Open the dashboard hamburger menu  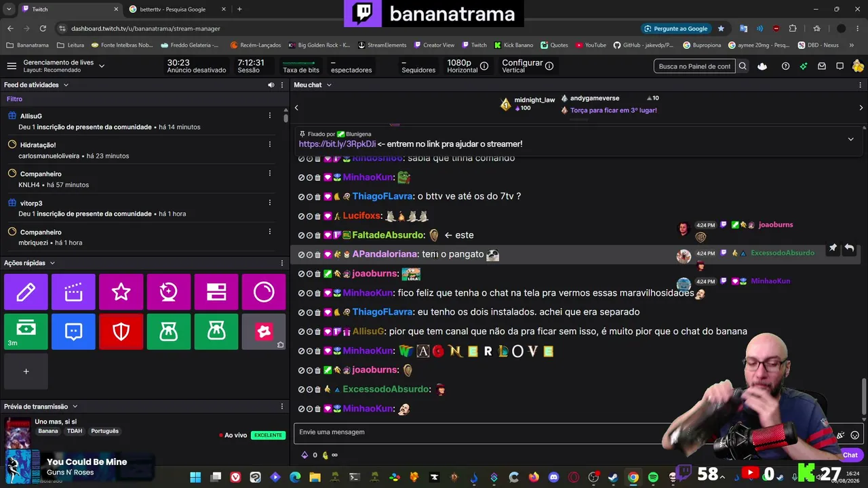point(12,66)
